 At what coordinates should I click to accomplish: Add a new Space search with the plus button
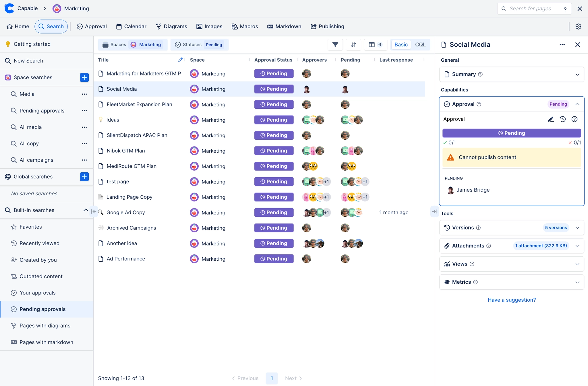(84, 77)
